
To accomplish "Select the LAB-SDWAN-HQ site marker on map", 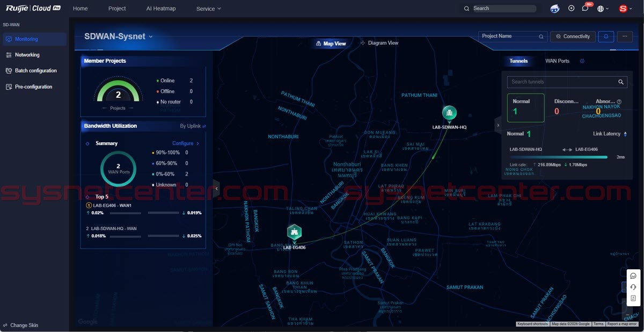I will click(449, 113).
